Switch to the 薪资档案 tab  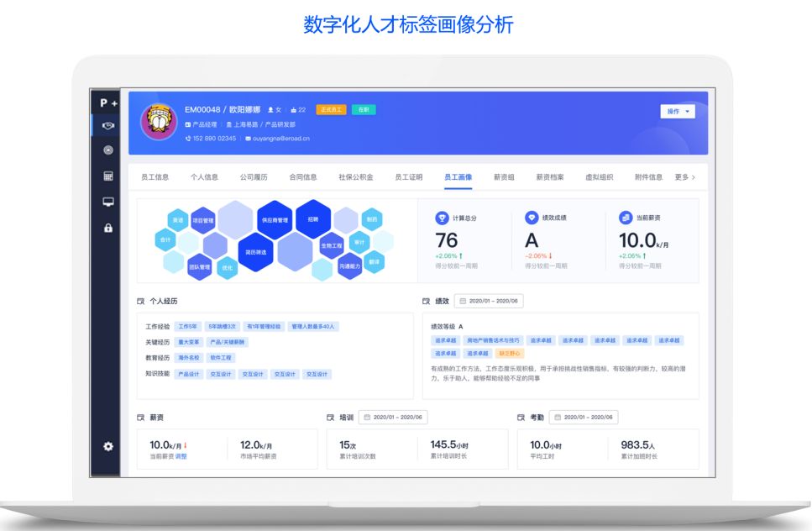point(550,177)
